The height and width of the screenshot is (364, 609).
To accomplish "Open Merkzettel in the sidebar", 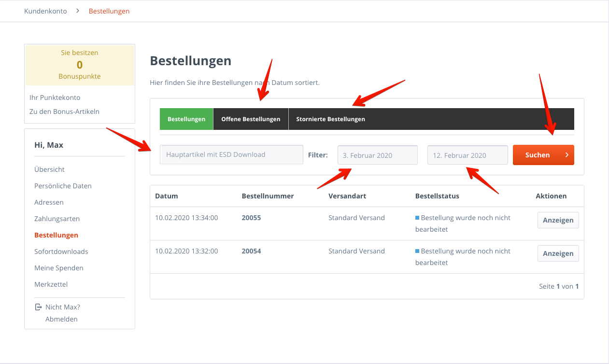I will [x=51, y=284].
